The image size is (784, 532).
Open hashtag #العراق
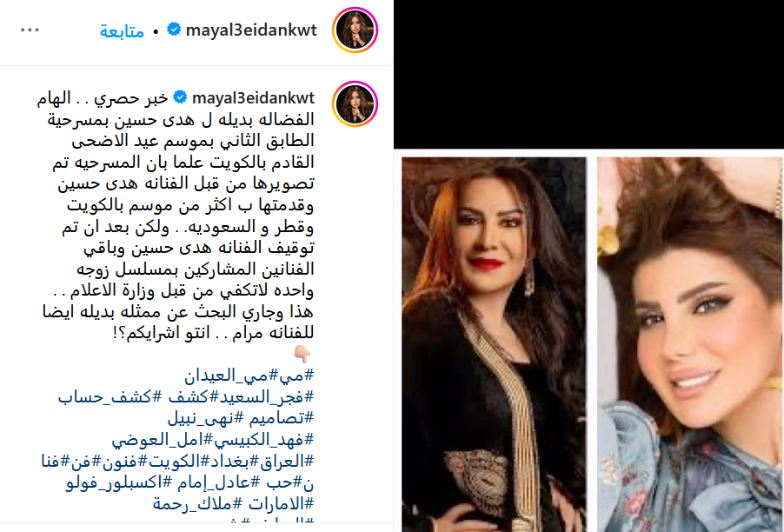(x=288, y=461)
